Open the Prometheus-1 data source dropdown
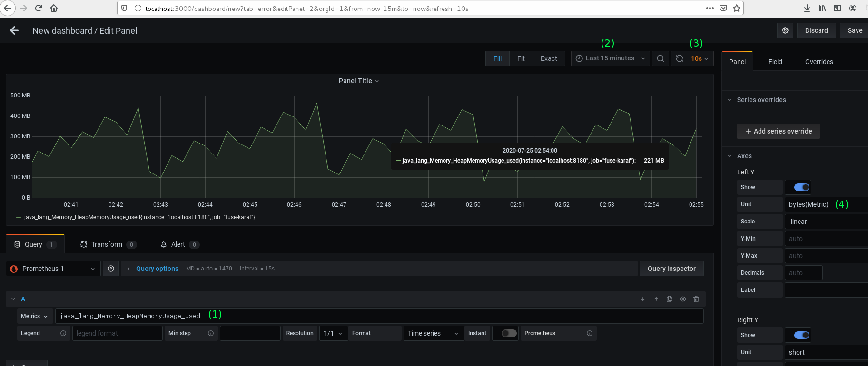This screenshot has height=366, width=868. tap(53, 269)
